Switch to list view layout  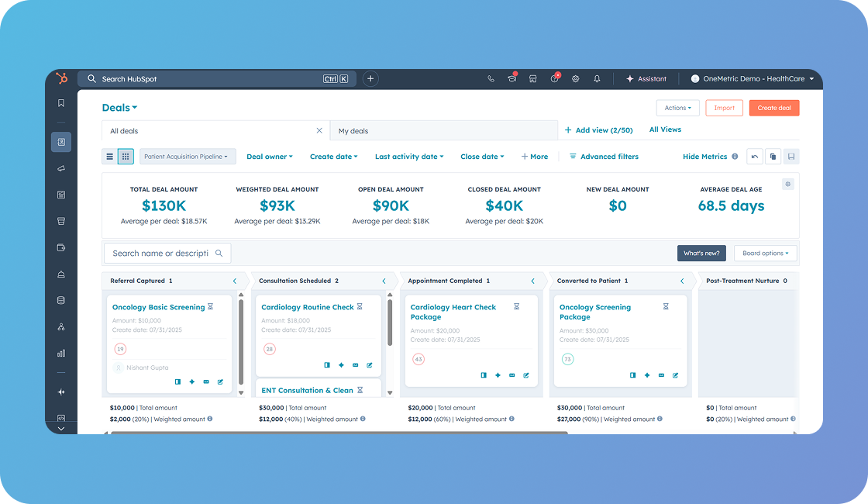[109, 156]
